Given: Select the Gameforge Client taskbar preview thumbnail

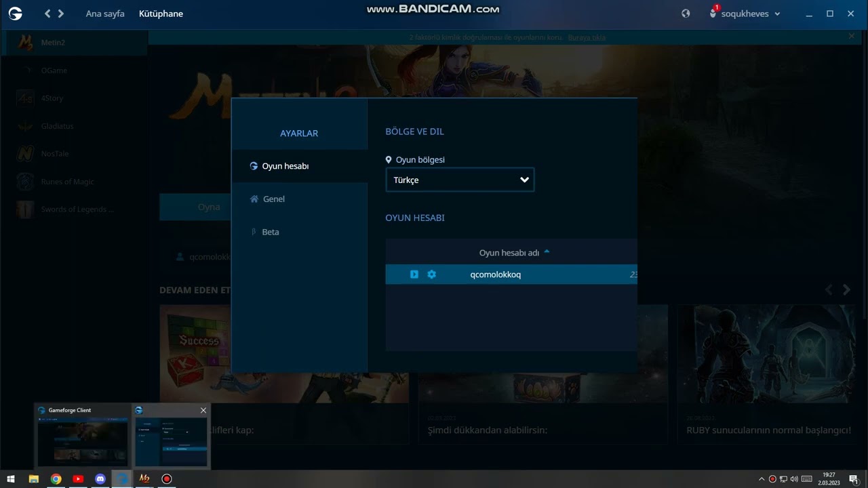Looking at the screenshot, I should 83,436.
